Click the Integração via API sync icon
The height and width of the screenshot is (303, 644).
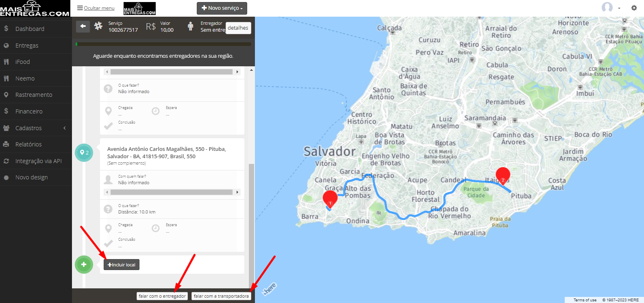[6, 161]
